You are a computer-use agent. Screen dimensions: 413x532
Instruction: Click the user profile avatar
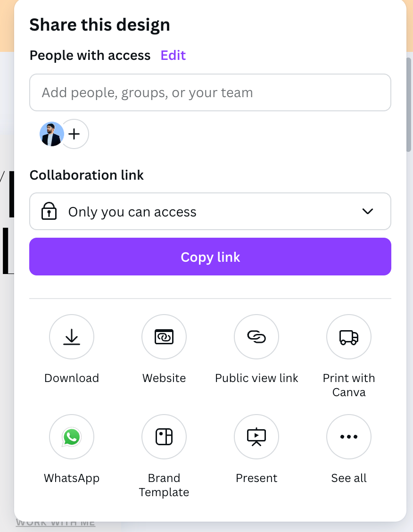(51, 134)
